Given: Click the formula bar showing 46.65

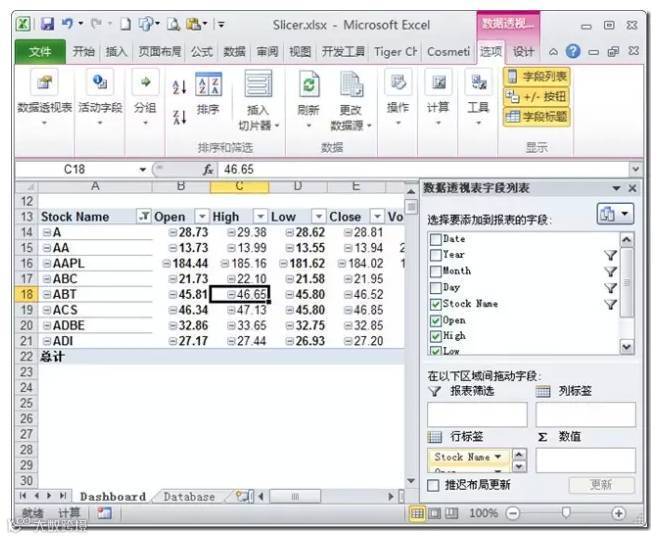Looking at the screenshot, I should click(424, 170).
